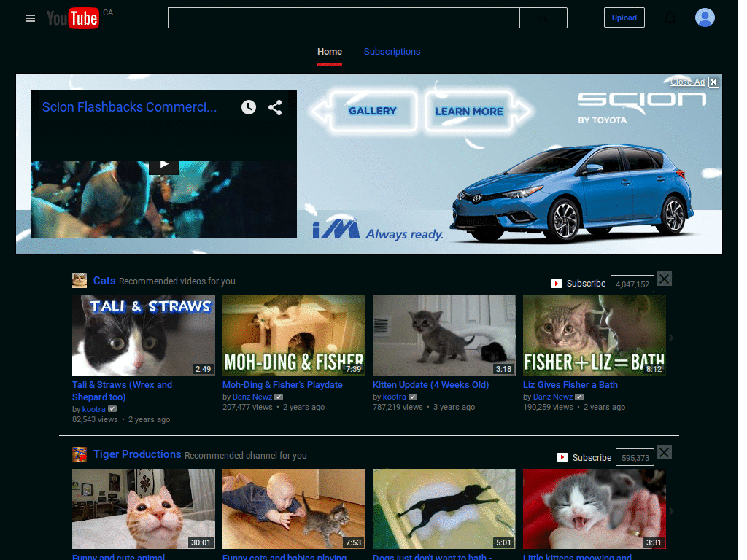Click verified badge under Kitten Update

[x=413, y=397]
